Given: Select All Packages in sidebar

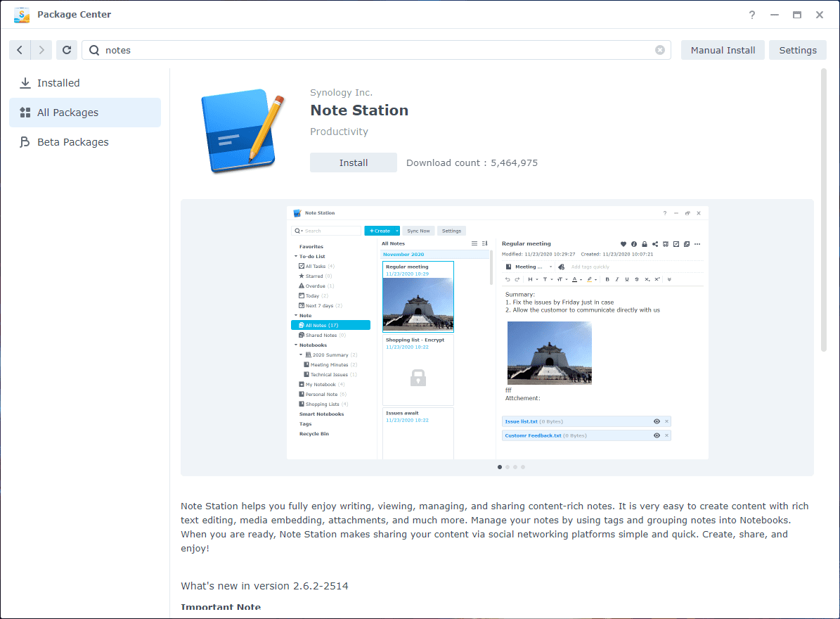Looking at the screenshot, I should pos(85,113).
